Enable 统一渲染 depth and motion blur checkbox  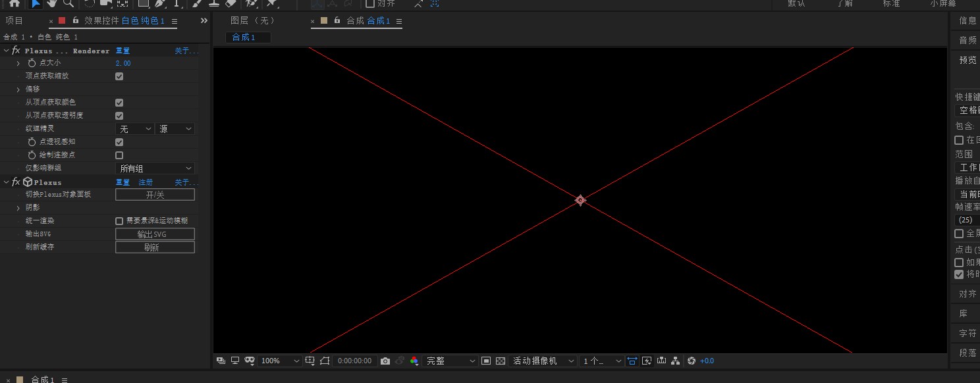click(119, 221)
